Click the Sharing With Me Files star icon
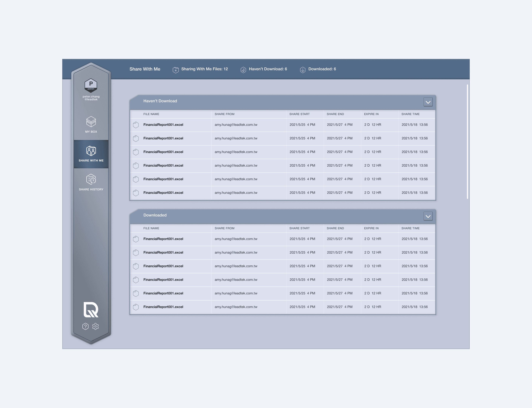Image resolution: width=532 pixels, height=408 pixels. pyautogui.click(x=176, y=70)
